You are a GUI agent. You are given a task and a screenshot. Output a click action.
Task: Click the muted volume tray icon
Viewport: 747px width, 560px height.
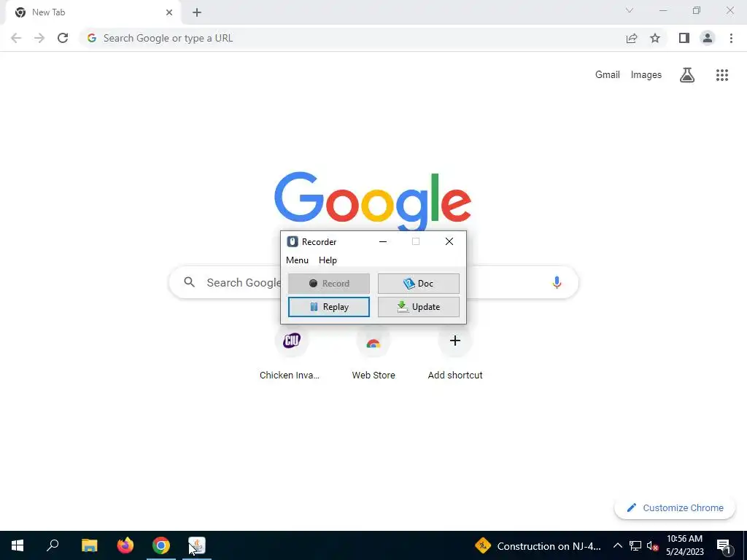coord(652,545)
